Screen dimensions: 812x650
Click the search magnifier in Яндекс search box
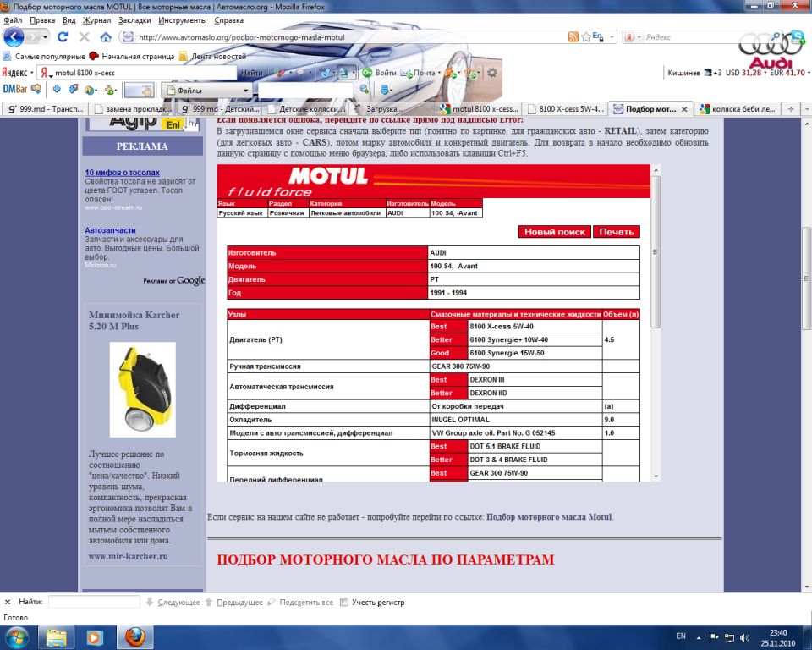pos(776,36)
